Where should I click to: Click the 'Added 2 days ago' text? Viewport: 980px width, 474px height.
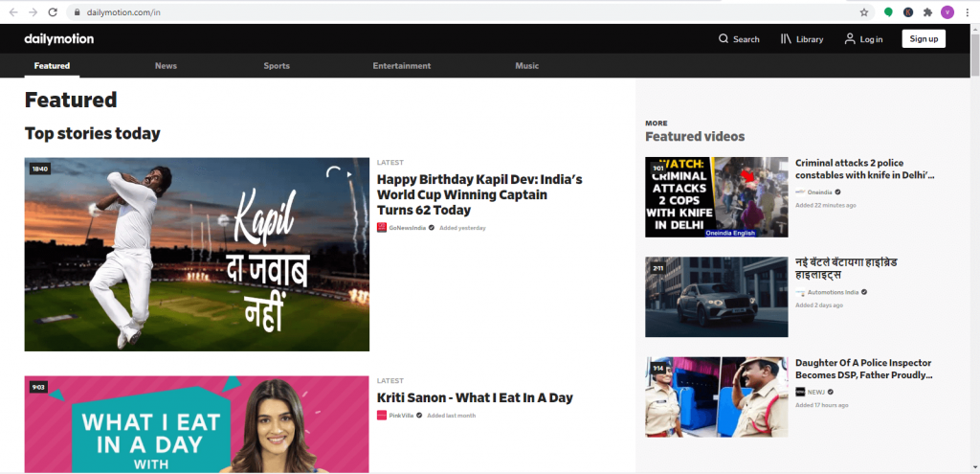pos(819,305)
